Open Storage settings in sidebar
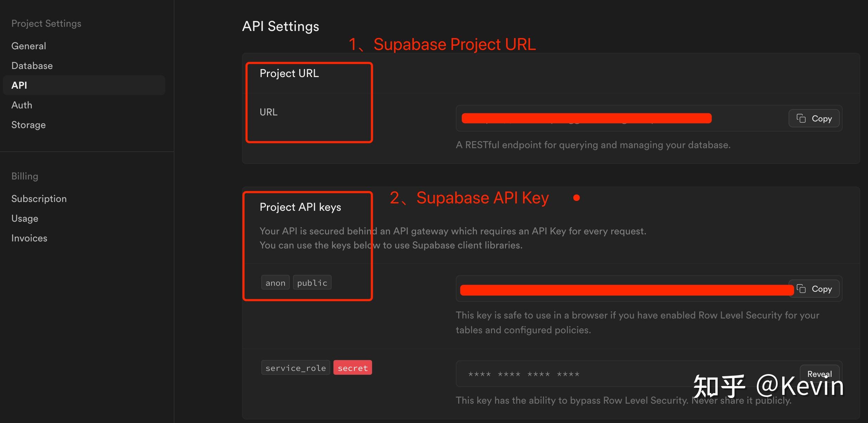This screenshot has height=423, width=868. pos(28,125)
